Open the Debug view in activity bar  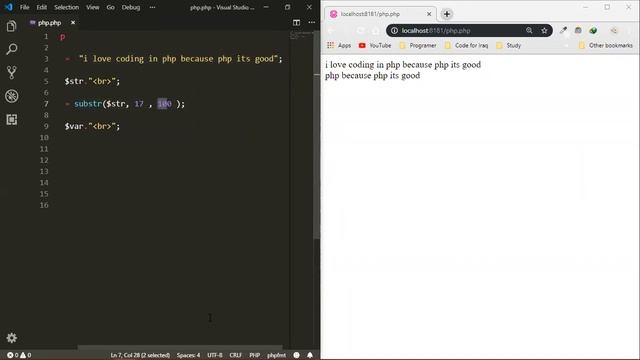point(11,96)
